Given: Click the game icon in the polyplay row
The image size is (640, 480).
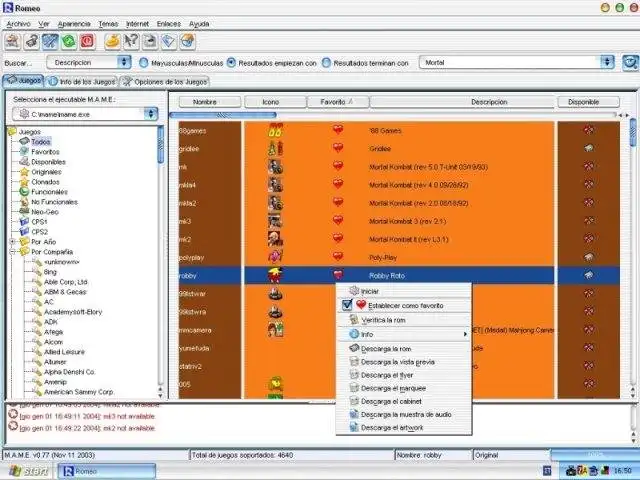Looking at the screenshot, I should click(276, 257).
